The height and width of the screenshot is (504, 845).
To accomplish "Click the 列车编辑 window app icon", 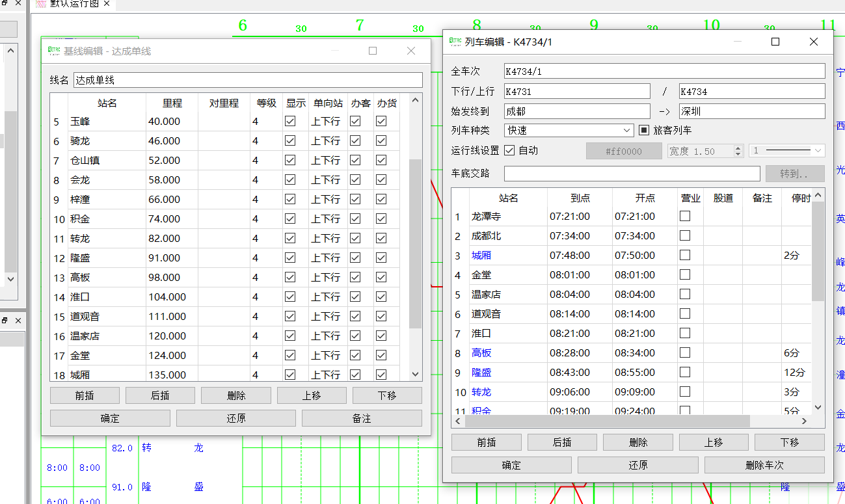I will [x=455, y=42].
